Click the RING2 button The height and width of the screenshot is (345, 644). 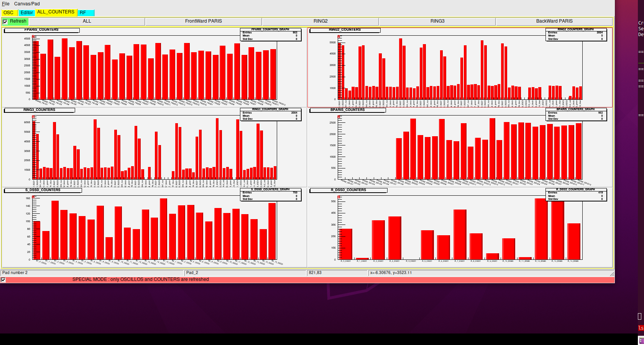(320, 21)
